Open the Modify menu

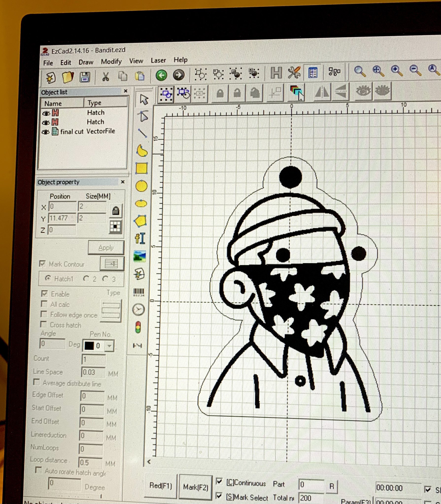[111, 61]
